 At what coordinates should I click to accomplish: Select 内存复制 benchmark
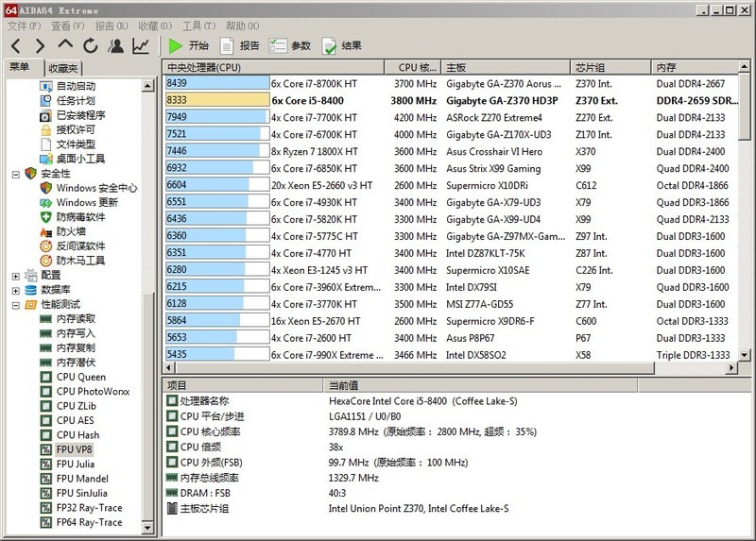click(76, 347)
